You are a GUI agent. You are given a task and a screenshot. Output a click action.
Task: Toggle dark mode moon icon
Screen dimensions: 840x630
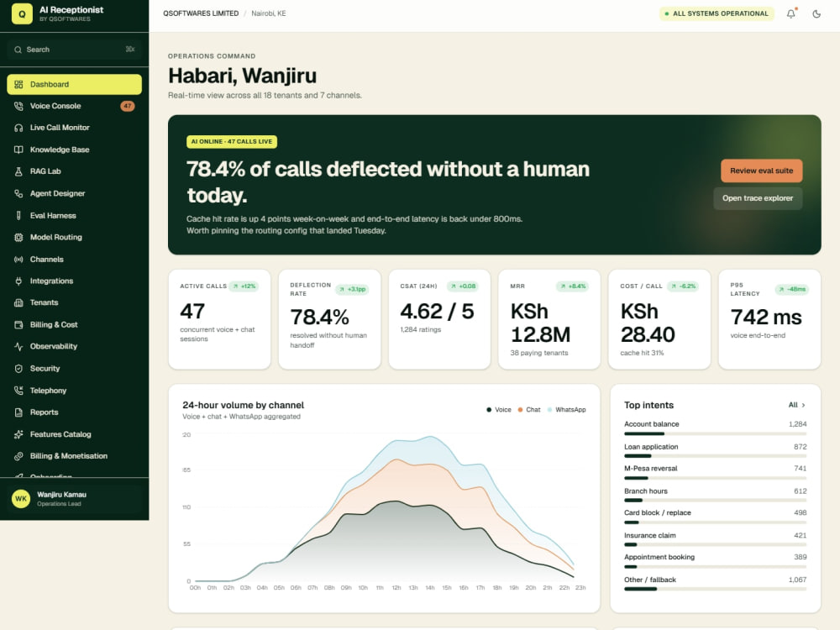point(816,14)
